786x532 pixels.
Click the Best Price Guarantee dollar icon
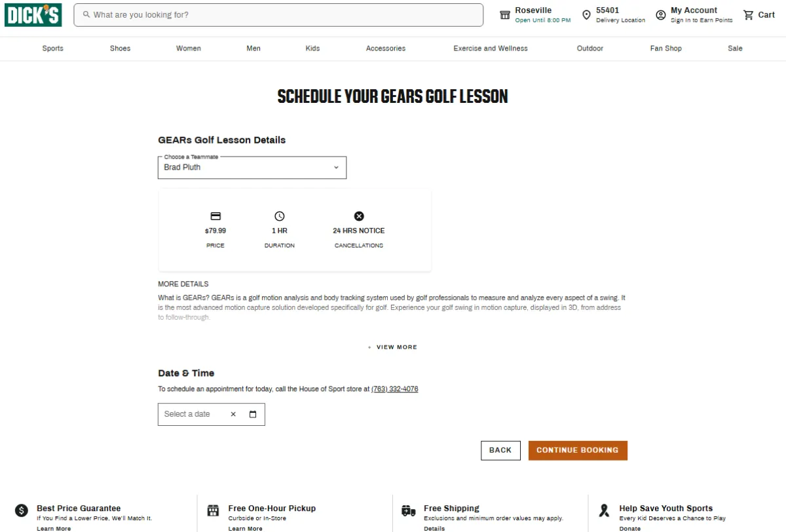pyautogui.click(x=22, y=510)
